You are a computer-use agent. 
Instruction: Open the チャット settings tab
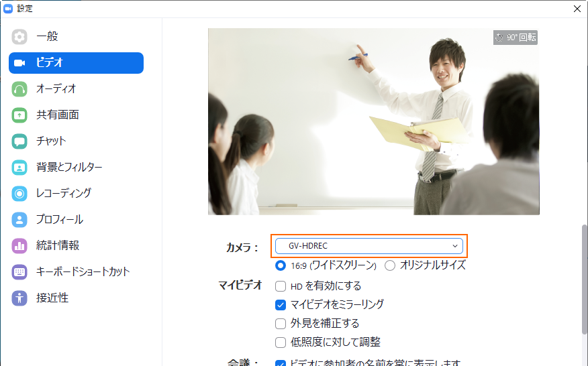coord(76,141)
